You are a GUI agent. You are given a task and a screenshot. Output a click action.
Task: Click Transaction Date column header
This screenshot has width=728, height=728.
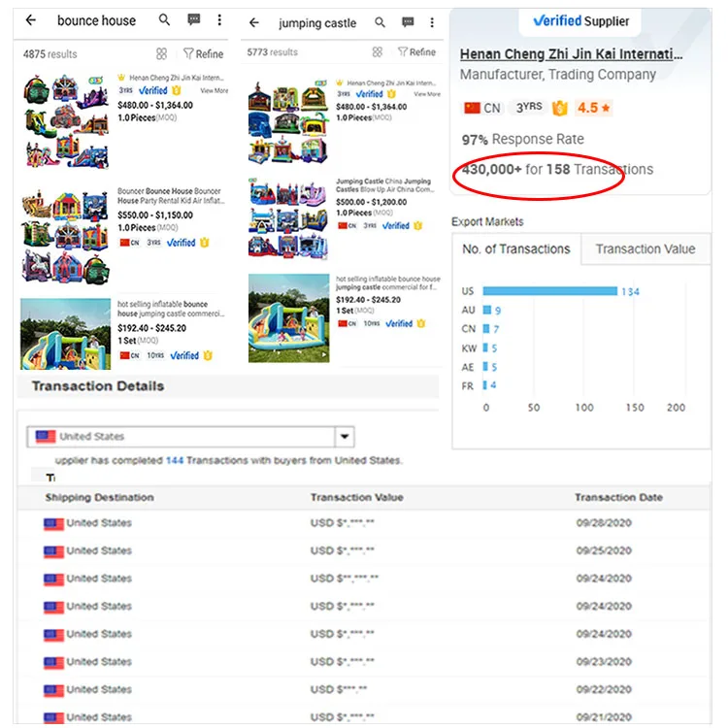point(618,497)
